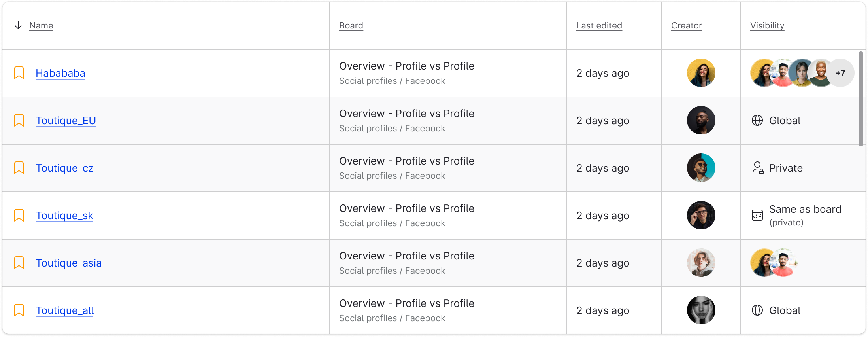Toggle bookmark icon beside Toutique_cz
Screen dimensions: 868x337
pos(19,168)
